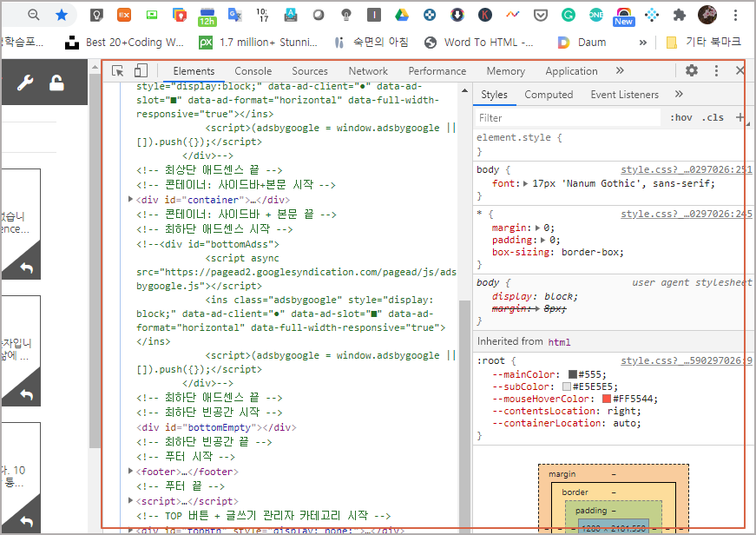Viewport: 756px width, 535px height.
Task: Open the style.css link for :root rule
Action: coord(686,360)
